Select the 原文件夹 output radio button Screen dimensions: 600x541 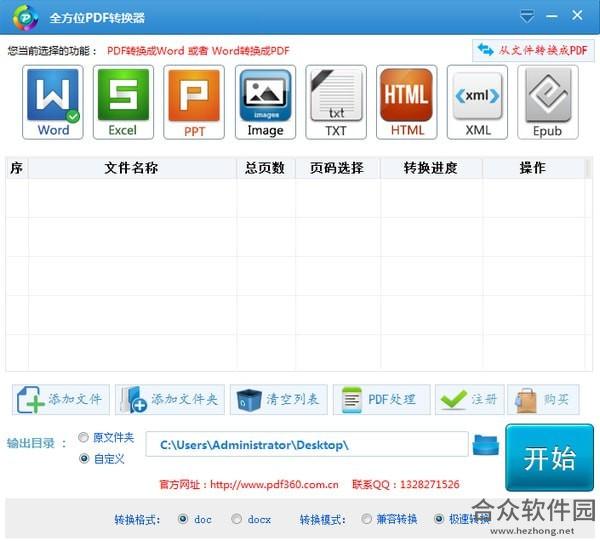pos(83,437)
